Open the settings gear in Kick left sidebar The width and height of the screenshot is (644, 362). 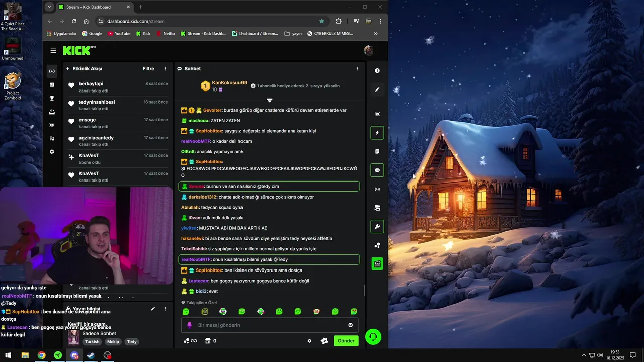(52, 152)
